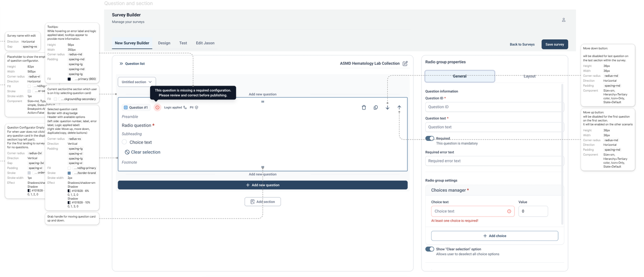Screen dimensions: 644x277
Task: Click the Add choice button
Action: pos(495,236)
